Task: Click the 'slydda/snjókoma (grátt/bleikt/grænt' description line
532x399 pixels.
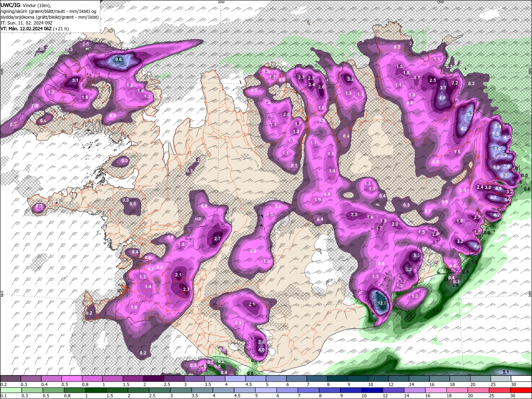Action: point(50,17)
